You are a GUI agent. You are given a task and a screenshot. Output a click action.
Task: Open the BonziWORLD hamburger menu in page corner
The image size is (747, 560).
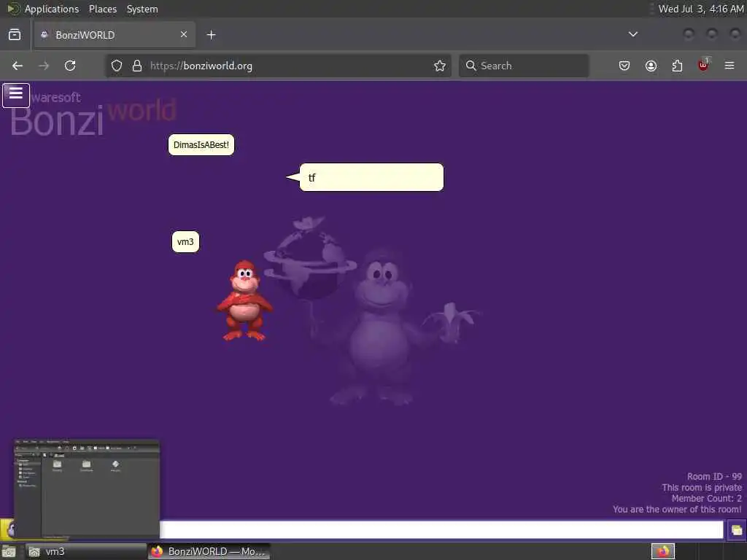tap(16, 96)
